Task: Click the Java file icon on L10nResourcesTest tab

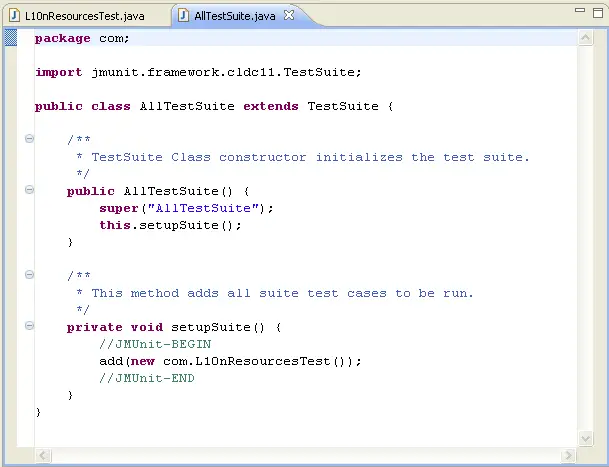Action: 15,16
